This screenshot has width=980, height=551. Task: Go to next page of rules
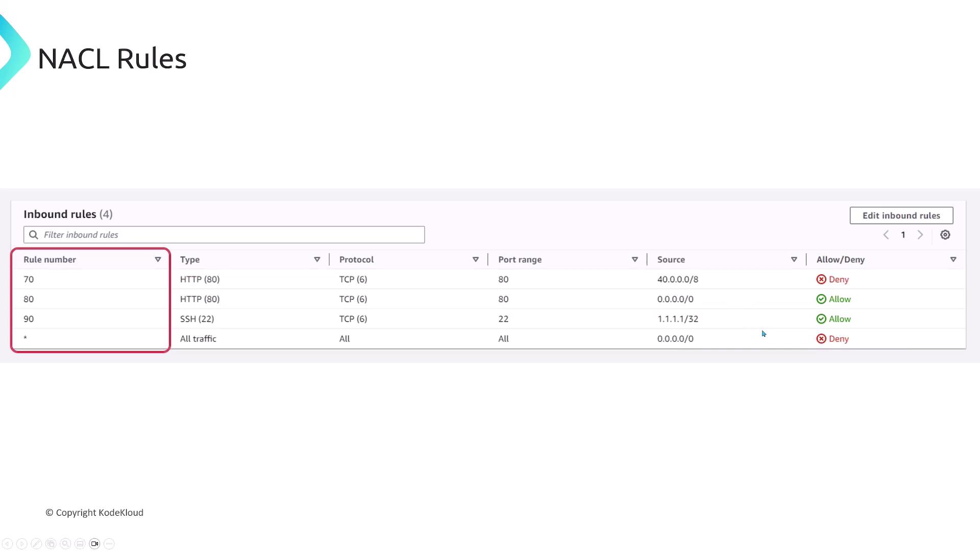pyautogui.click(x=920, y=235)
